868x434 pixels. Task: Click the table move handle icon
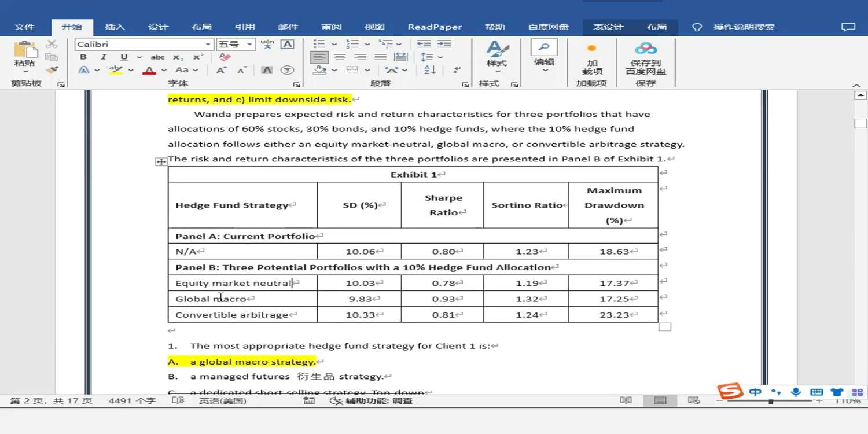(x=161, y=162)
